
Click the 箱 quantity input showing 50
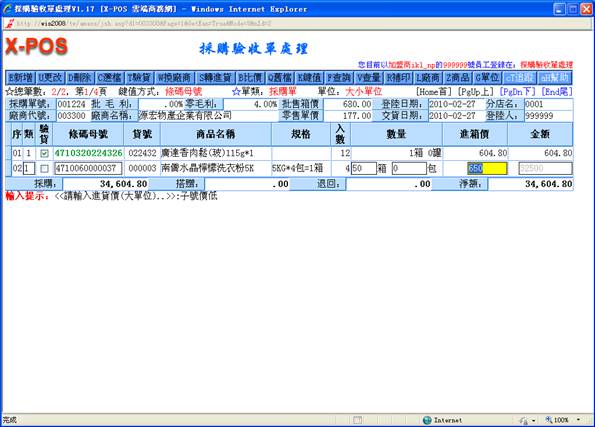(x=364, y=168)
